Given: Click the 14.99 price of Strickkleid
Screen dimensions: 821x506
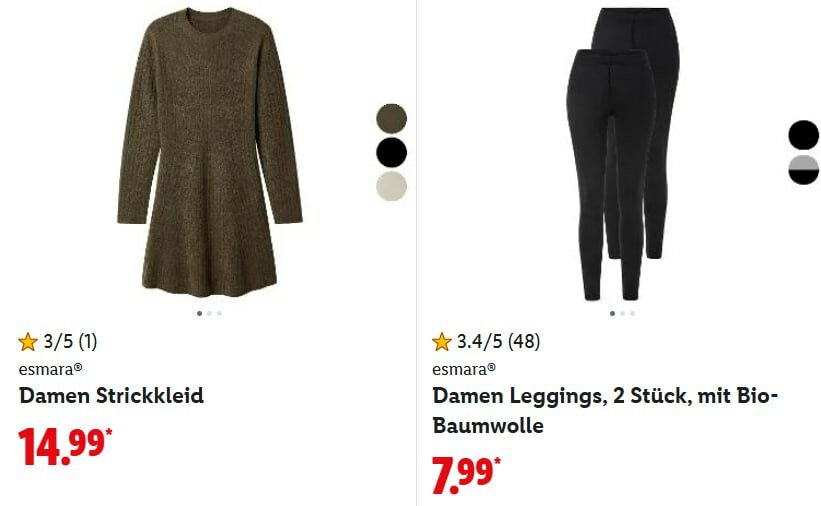Looking at the screenshot, I should (x=65, y=446).
